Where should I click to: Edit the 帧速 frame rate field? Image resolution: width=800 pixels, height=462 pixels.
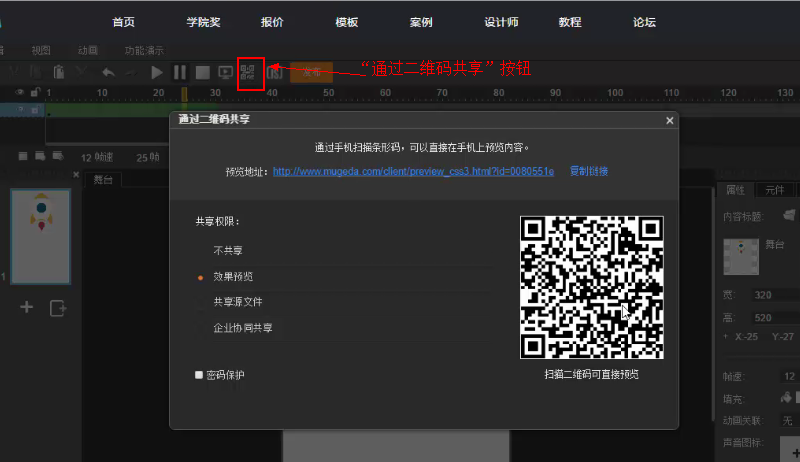coord(789,376)
